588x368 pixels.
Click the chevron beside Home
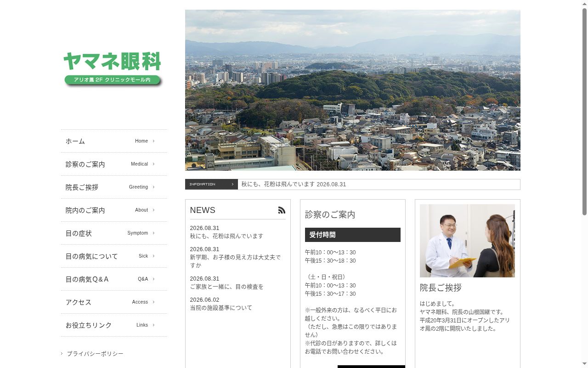153,141
